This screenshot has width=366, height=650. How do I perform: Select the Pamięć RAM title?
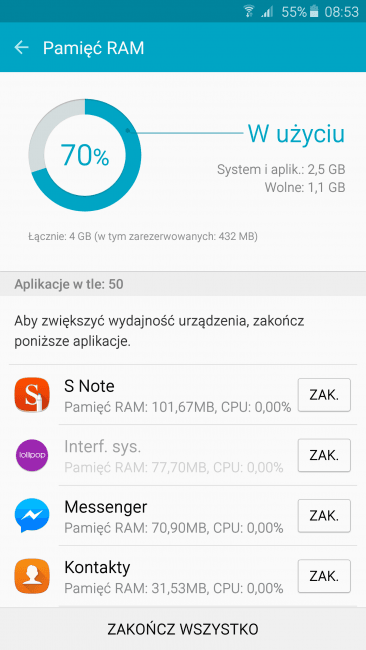tap(94, 48)
